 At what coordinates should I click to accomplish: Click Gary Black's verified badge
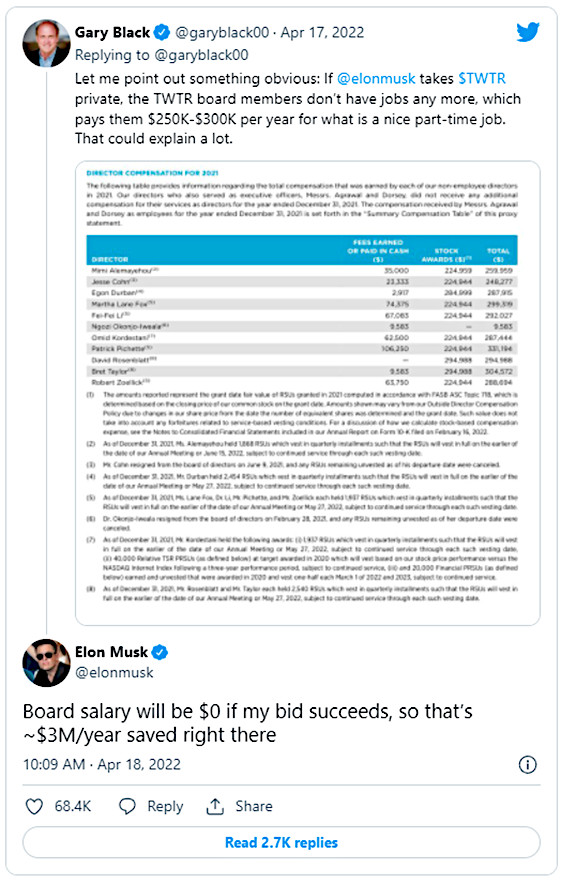(162, 33)
